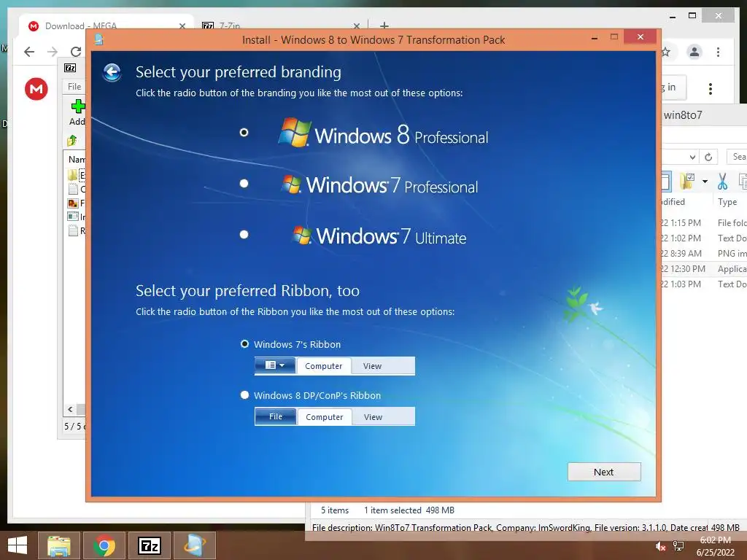Open Chrome profile avatar
Viewport: 747px width, 560px height.
[694, 52]
